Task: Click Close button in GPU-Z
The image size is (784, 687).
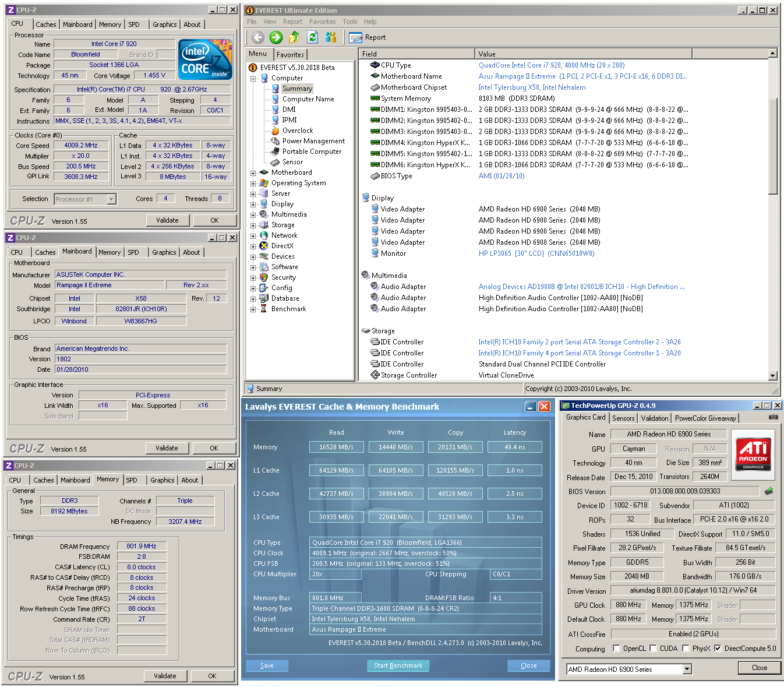Action: tap(760, 668)
